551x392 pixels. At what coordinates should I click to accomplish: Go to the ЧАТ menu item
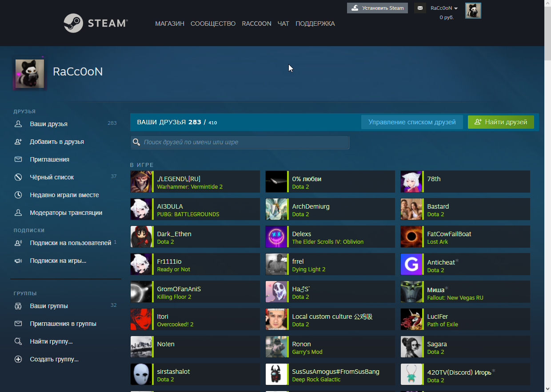click(x=283, y=24)
